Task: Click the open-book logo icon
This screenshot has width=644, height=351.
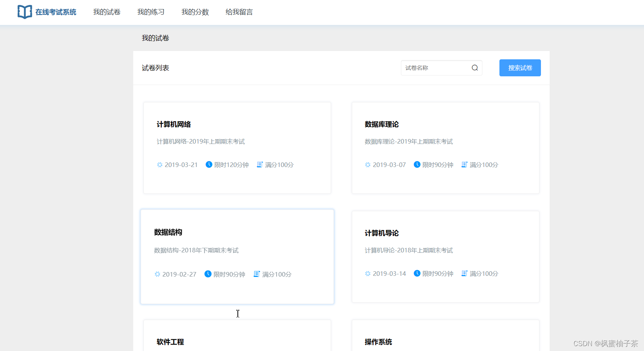Action: (25, 12)
